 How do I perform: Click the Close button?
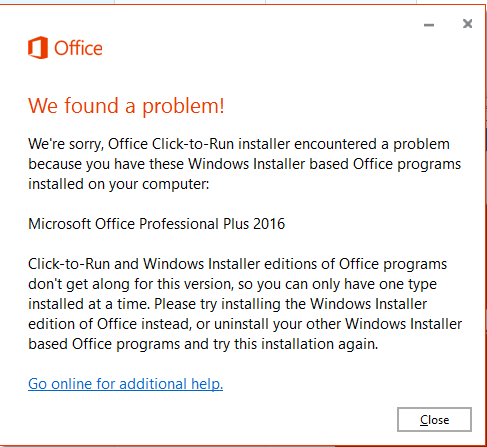click(434, 419)
